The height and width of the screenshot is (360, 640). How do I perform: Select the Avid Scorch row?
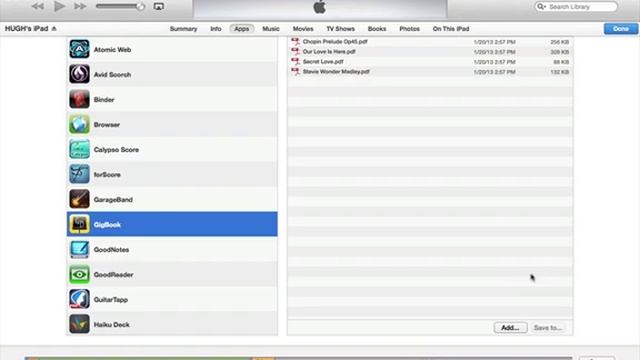[172, 74]
